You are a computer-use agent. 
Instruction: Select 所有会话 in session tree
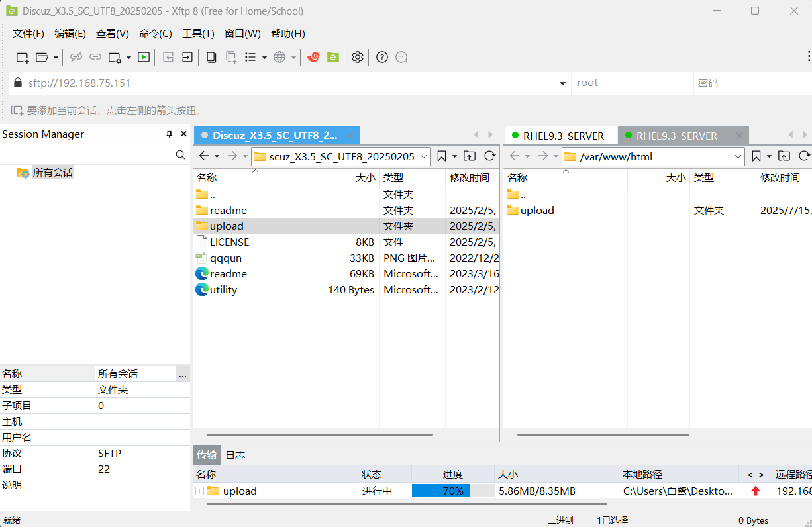tap(53, 172)
